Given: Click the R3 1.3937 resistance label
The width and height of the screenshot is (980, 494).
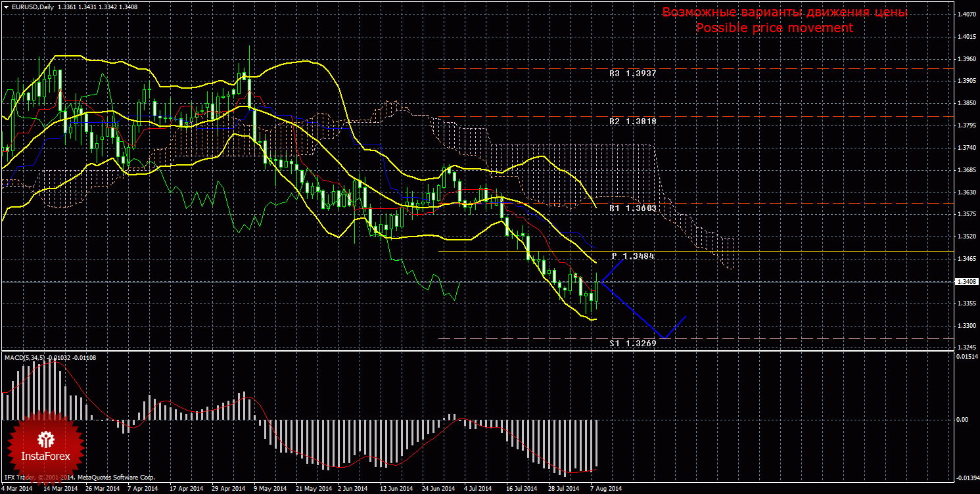Looking at the screenshot, I should pyautogui.click(x=632, y=74).
